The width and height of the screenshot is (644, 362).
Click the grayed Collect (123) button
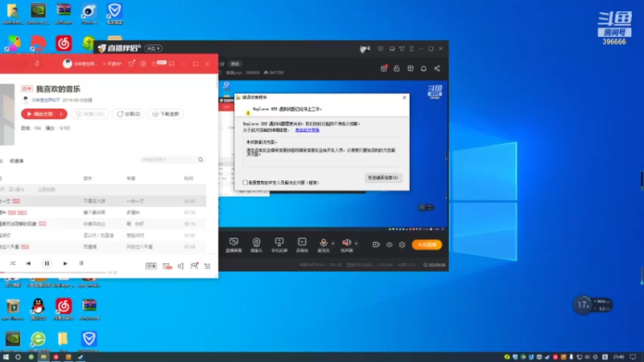click(90, 114)
